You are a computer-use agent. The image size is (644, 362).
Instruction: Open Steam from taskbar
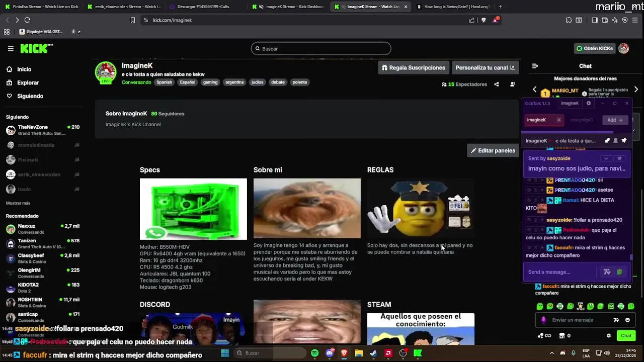click(x=373, y=353)
